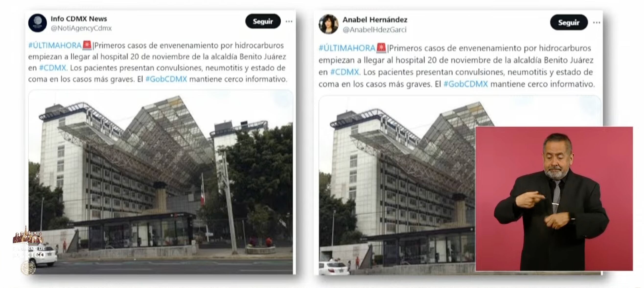Screen dimensions: 644x288
Task: Click Anabel Hernández profile avatar
Action: point(328,24)
